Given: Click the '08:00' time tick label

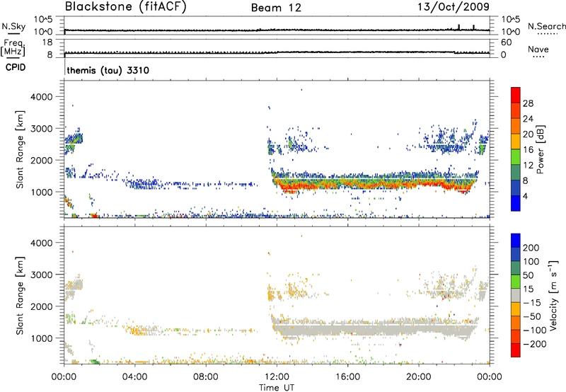Looking at the screenshot, I should [x=205, y=377].
